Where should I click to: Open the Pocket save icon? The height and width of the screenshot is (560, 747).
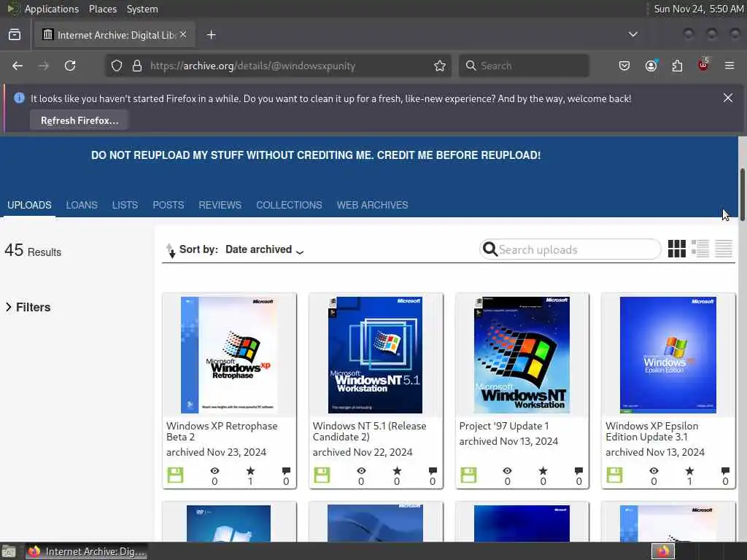pos(624,66)
